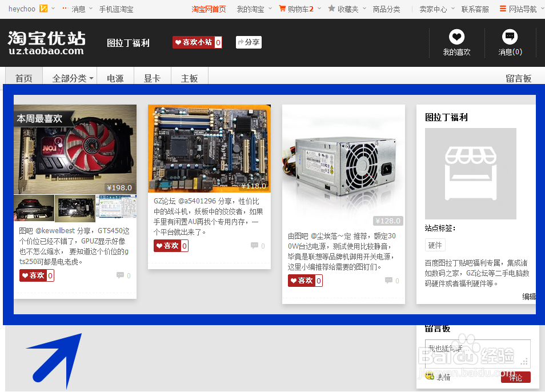Select the GPU-Z screenshot thumbnail

(116, 207)
